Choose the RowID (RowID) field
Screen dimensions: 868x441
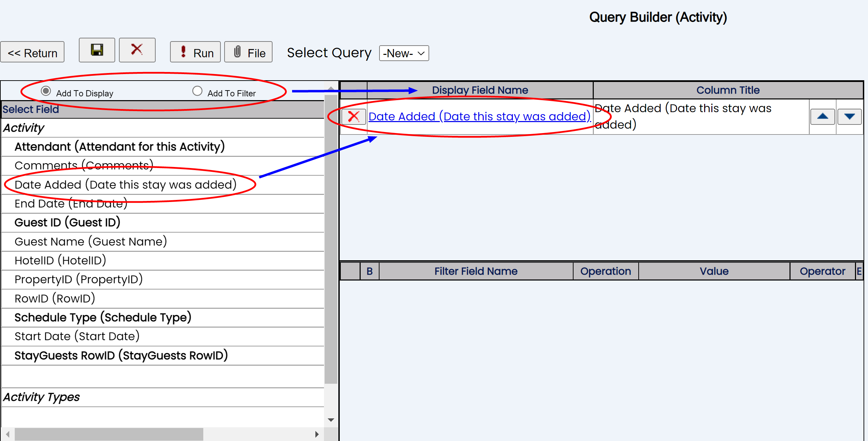pyautogui.click(x=163, y=299)
